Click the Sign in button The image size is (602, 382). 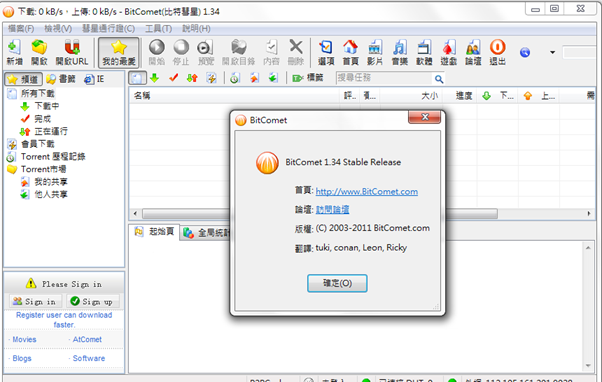click(x=35, y=301)
